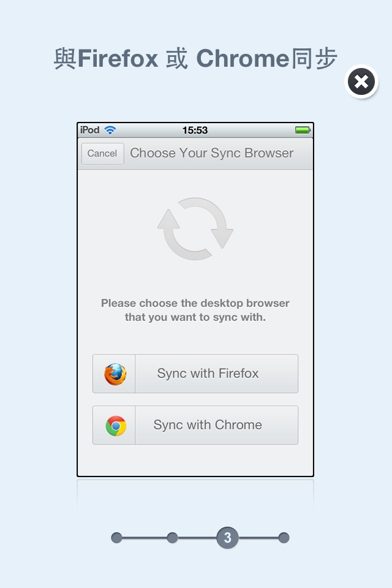Tap the Cancel button

pos(102,153)
